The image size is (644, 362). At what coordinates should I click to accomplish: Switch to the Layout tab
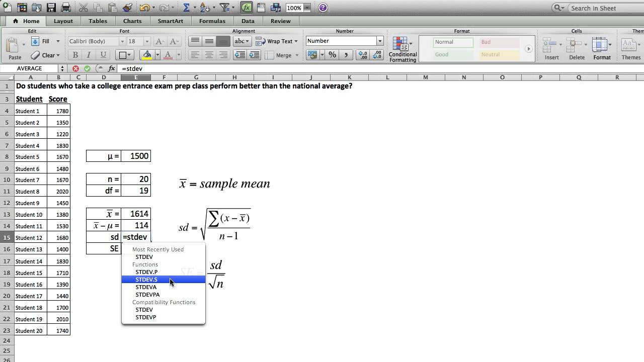tap(63, 21)
